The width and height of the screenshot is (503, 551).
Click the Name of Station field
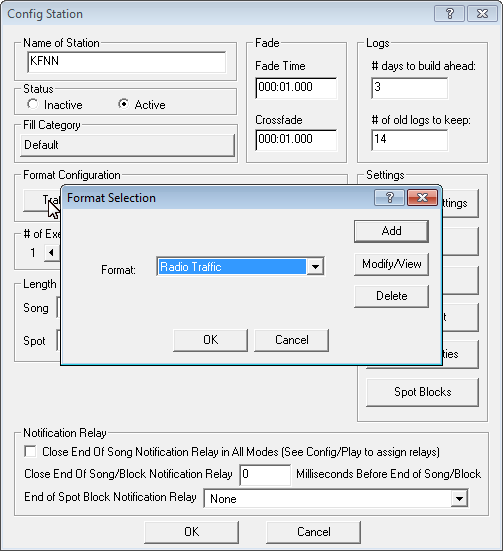coord(127,62)
